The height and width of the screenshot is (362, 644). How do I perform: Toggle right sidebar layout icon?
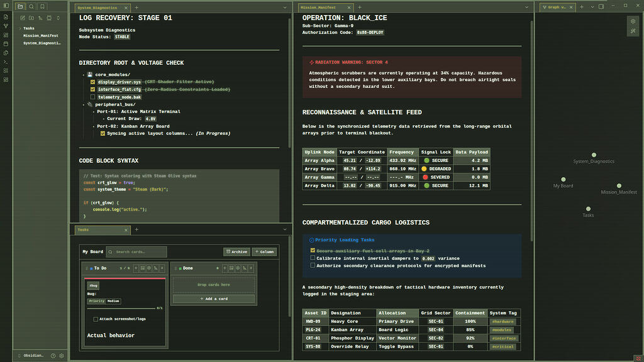[601, 6]
